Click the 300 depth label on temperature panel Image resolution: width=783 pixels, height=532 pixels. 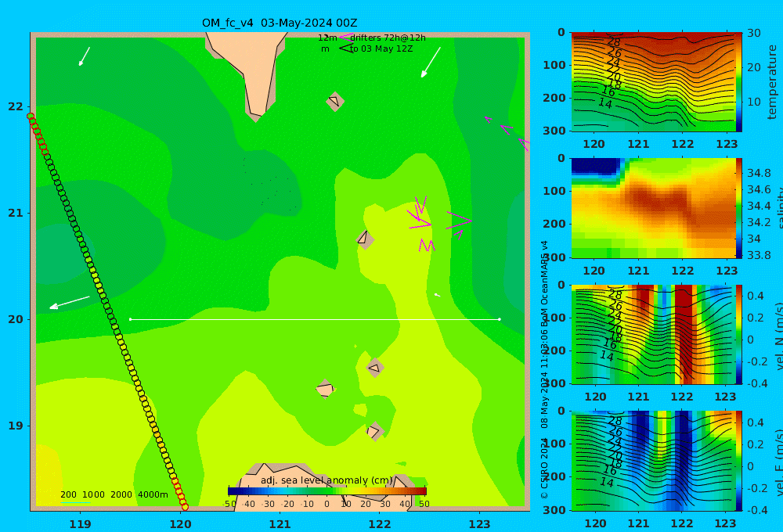point(555,130)
